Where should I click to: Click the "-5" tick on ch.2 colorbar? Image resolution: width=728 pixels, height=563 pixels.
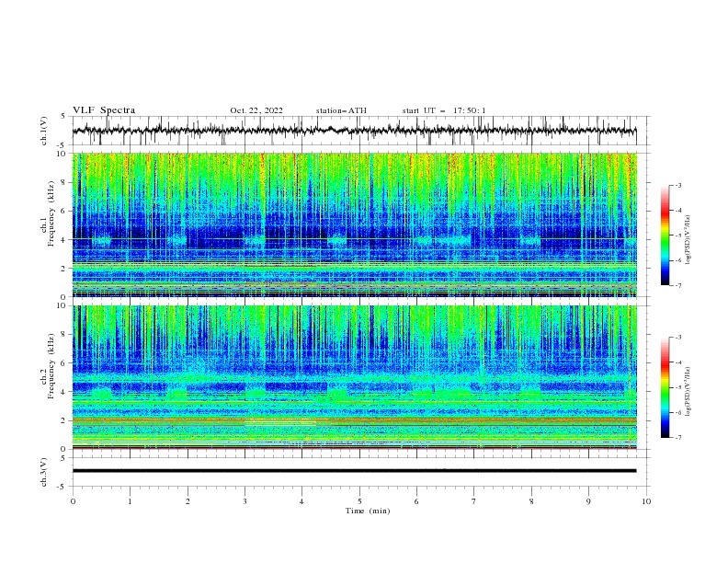[678, 387]
